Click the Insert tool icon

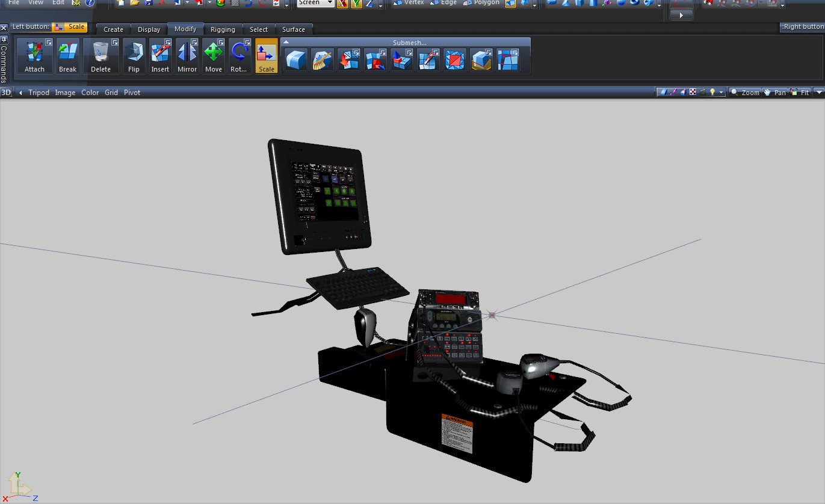[160, 56]
